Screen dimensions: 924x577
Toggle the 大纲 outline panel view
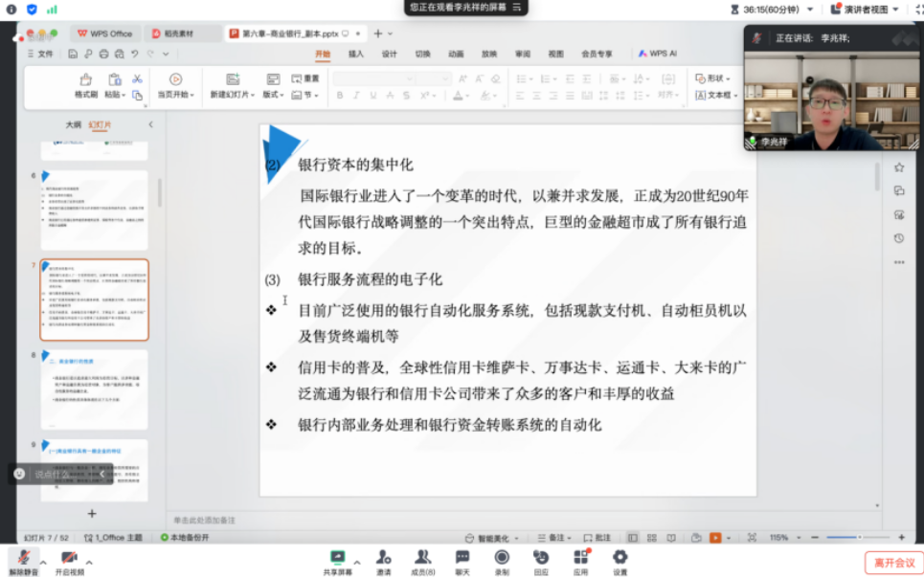pos(73,124)
